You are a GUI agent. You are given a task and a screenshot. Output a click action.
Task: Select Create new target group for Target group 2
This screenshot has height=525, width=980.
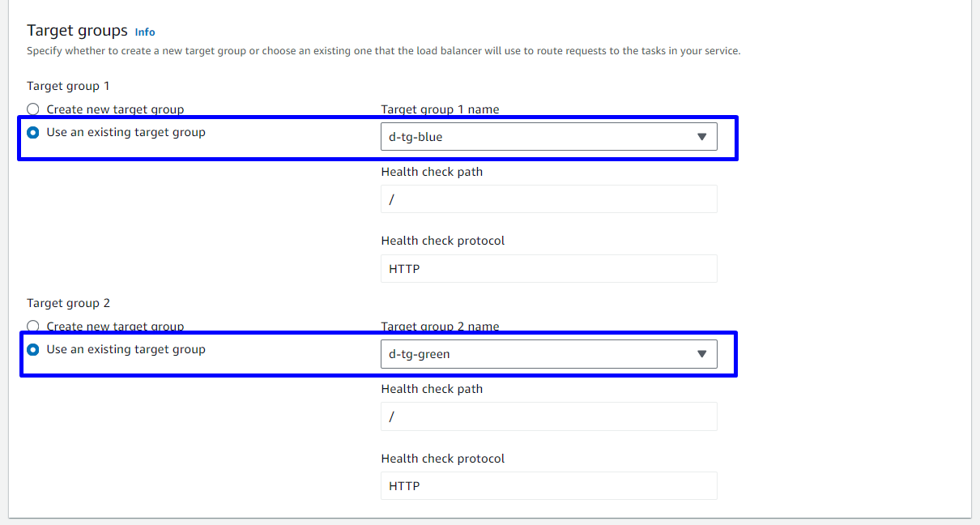(33, 327)
